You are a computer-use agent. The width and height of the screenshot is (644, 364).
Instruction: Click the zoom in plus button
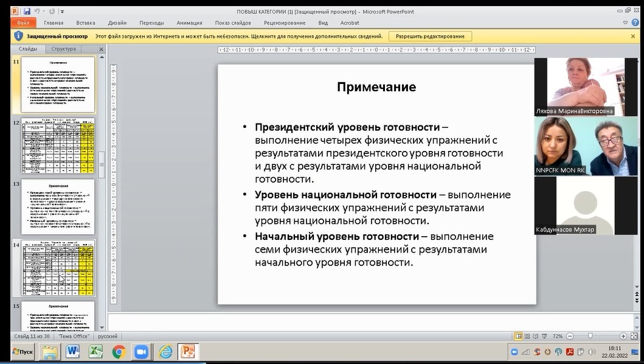tap(623, 336)
